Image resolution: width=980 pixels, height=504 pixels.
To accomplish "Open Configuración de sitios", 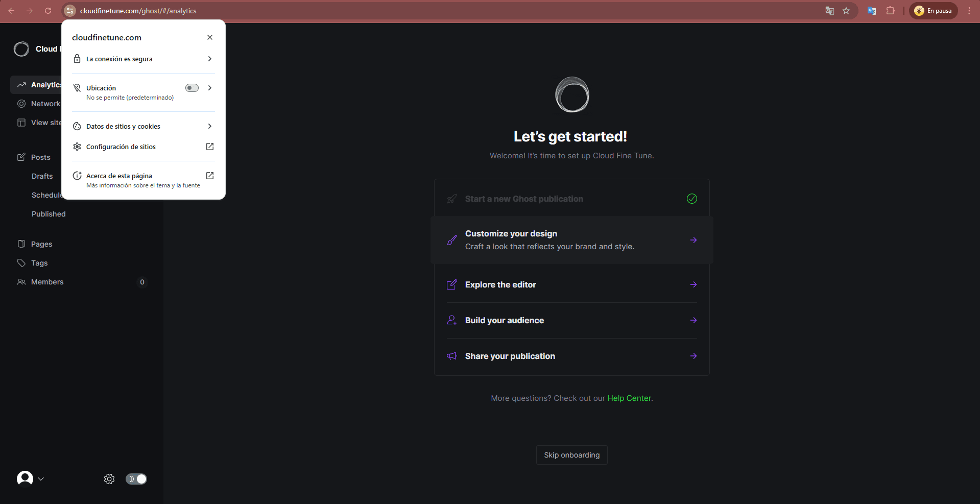I will pos(144,147).
